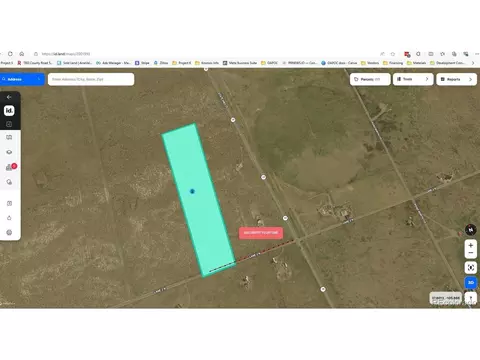Zoom in the map with plus button
Screen dimensions: 480x360
(471, 245)
